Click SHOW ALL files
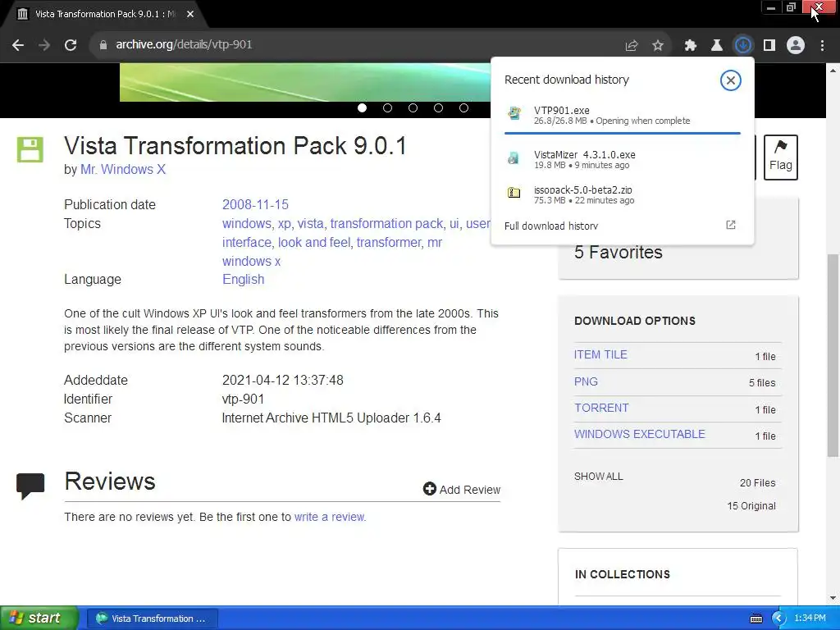Image resolution: width=840 pixels, height=630 pixels. pyautogui.click(x=598, y=477)
